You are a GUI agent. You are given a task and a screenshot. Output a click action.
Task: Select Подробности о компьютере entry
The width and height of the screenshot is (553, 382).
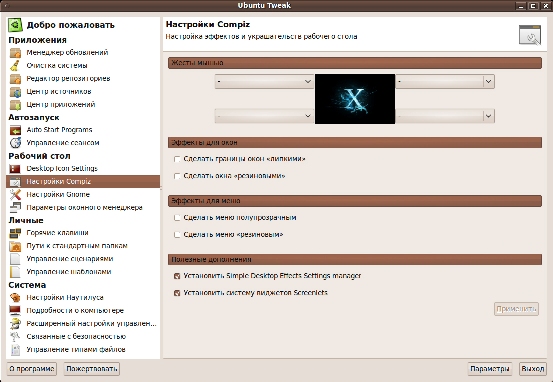pos(75,311)
